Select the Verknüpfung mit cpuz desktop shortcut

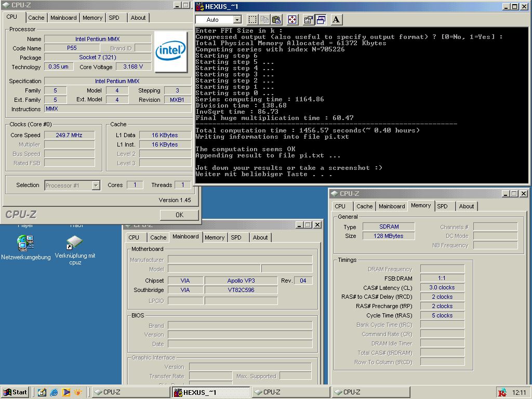tap(75, 250)
